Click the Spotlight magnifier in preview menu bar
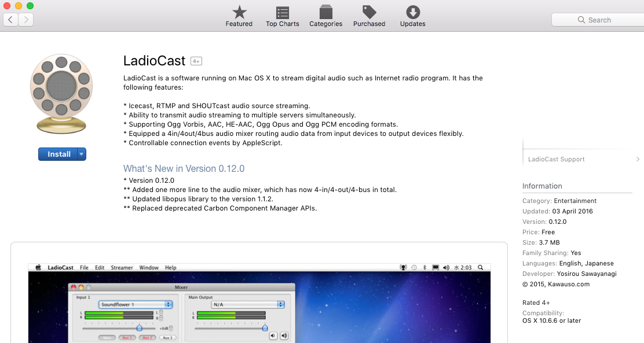The width and height of the screenshot is (644, 343). click(x=481, y=267)
